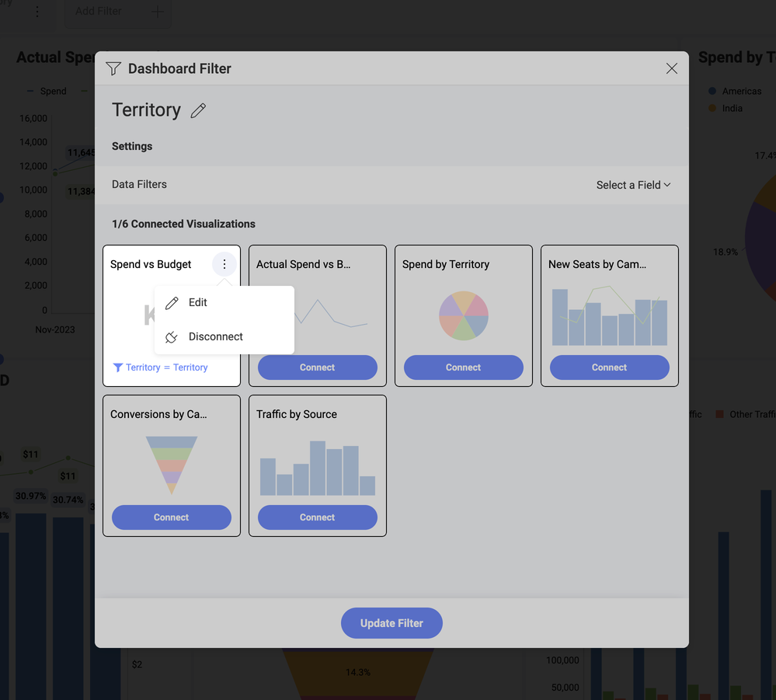This screenshot has height=700, width=776.
Task: Click the Update Filter button
Action: [x=391, y=623]
